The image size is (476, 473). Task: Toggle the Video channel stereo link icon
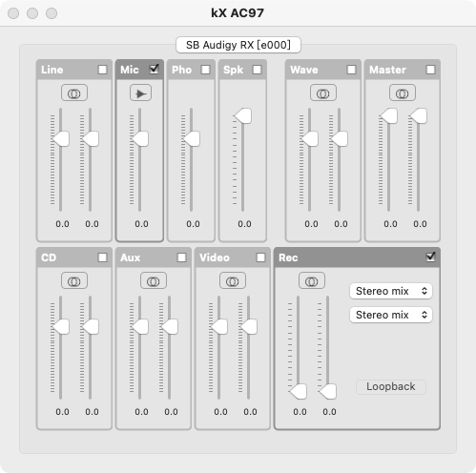tap(233, 280)
